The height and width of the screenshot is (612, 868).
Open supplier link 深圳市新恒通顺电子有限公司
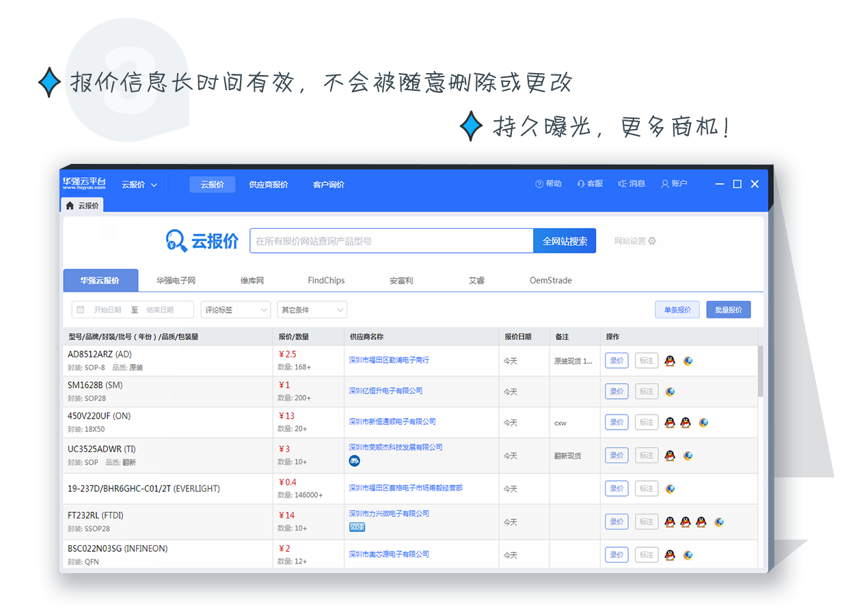click(392, 421)
